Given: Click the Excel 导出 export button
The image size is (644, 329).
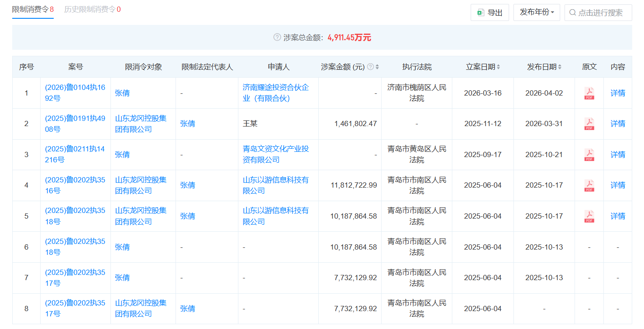Looking at the screenshot, I should coord(489,13).
